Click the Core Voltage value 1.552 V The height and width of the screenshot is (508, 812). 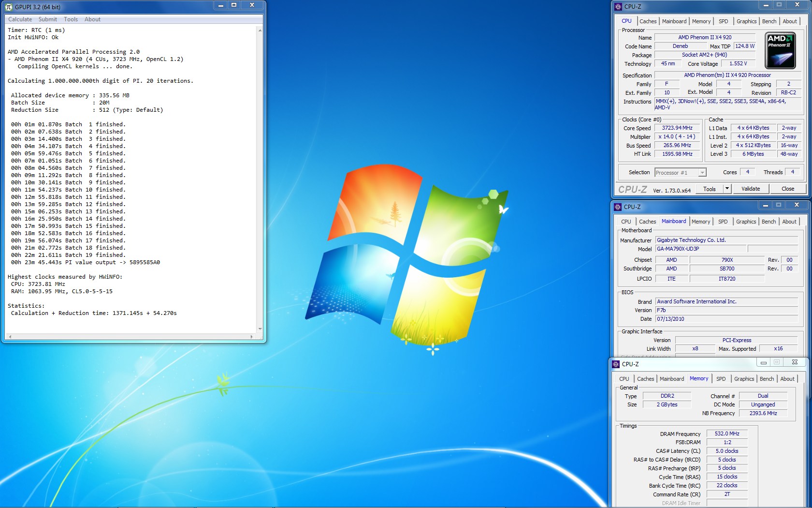[738, 64]
